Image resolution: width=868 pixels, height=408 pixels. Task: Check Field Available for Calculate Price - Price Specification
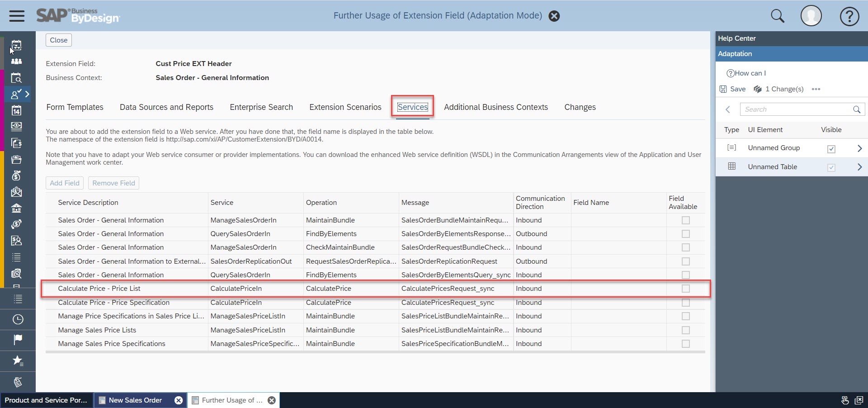(x=685, y=303)
